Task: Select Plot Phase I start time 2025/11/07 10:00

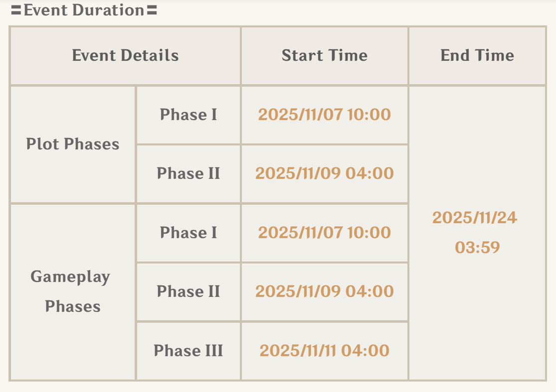Action: [324, 115]
